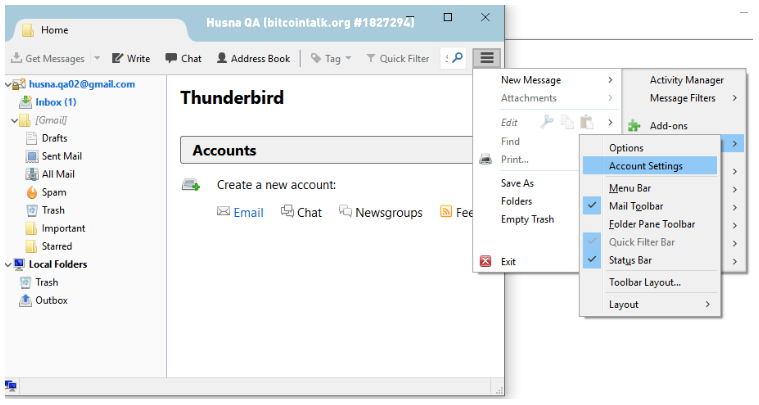
Task: Click the Local Folders computer icon
Action: tap(19, 264)
